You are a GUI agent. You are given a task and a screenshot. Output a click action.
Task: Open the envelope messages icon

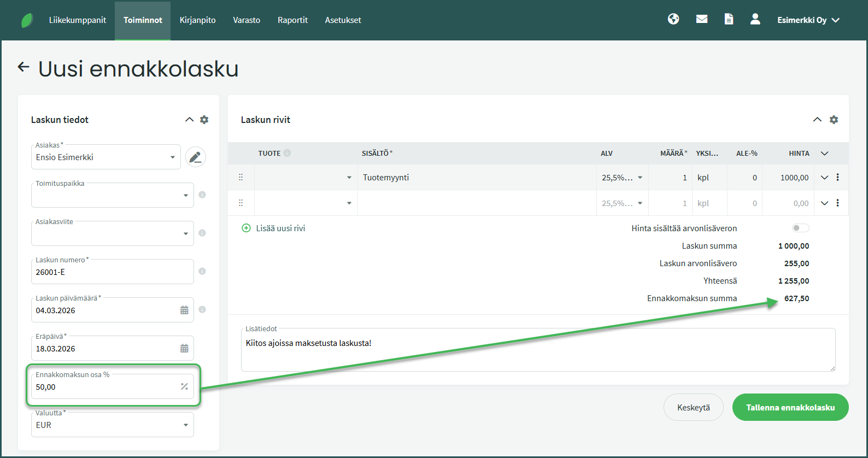click(702, 19)
